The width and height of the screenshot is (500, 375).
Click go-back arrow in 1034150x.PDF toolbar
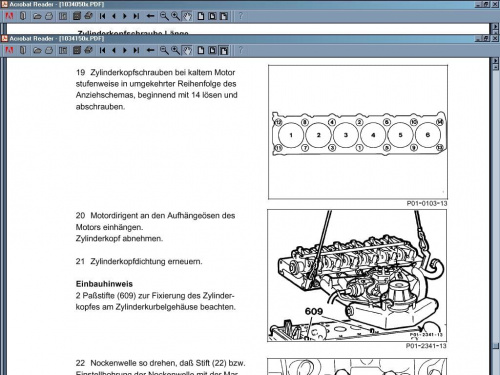click(x=150, y=50)
